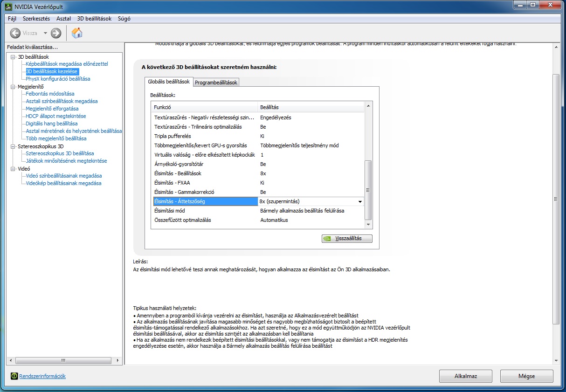Open Asztal méretének és helyzetének beállítása
The height and width of the screenshot is (392, 566).
[74, 131]
